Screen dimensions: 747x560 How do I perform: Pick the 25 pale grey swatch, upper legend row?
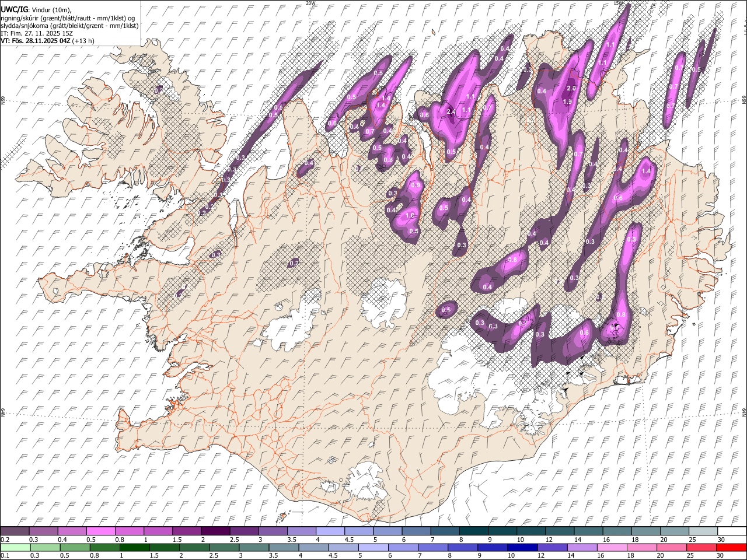(703, 531)
